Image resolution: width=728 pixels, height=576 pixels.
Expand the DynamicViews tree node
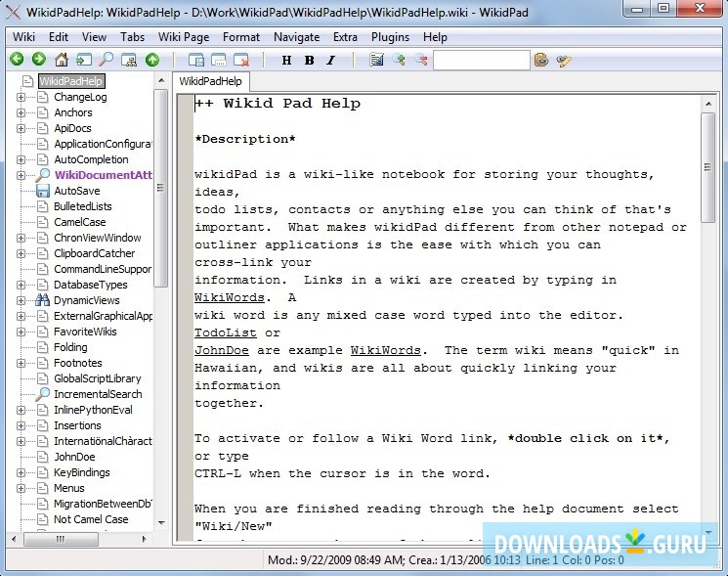[21, 300]
